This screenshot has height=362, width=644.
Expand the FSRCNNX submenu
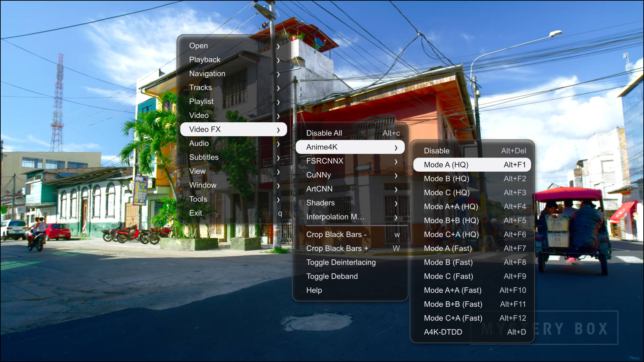(350, 161)
